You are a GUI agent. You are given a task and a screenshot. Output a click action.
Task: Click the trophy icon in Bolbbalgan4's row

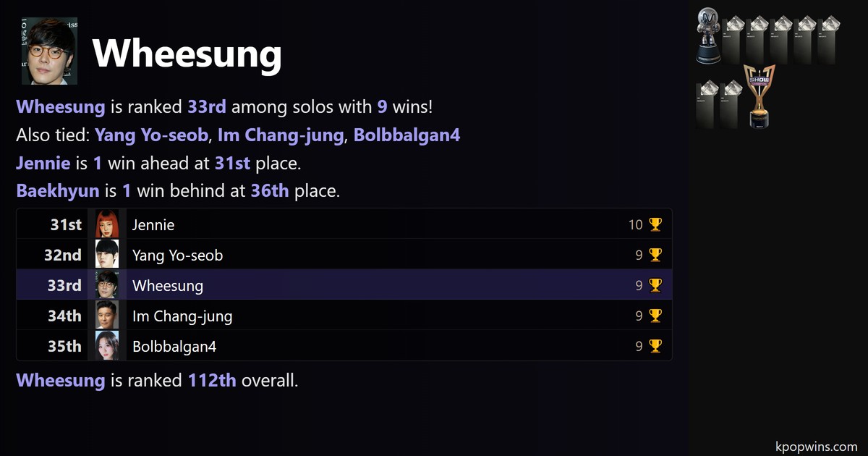pos(655,346)
